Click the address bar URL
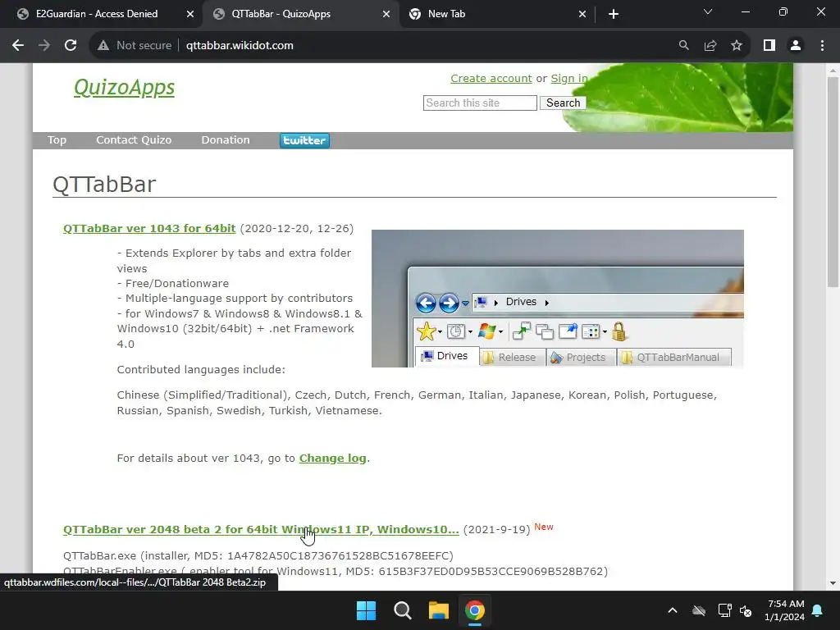 pos(240,46)
